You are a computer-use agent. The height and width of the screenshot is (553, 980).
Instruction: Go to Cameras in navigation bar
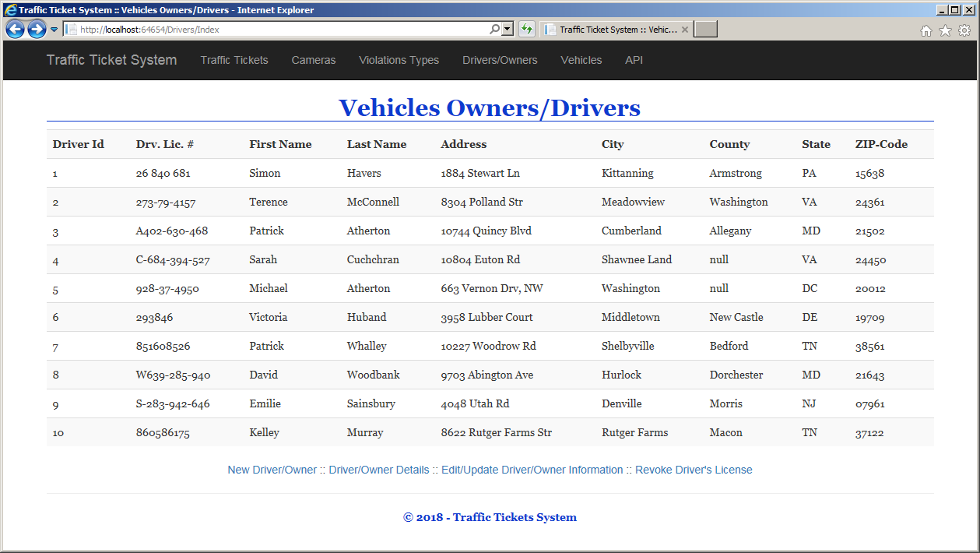(314, 60)
